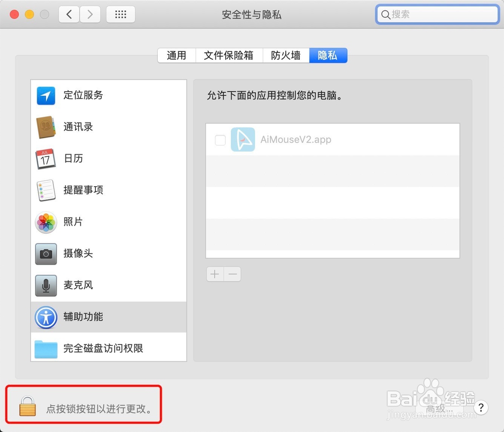Open the 防火墙 (Firewall) tab
504x432 pixels.
coord(286,55)
